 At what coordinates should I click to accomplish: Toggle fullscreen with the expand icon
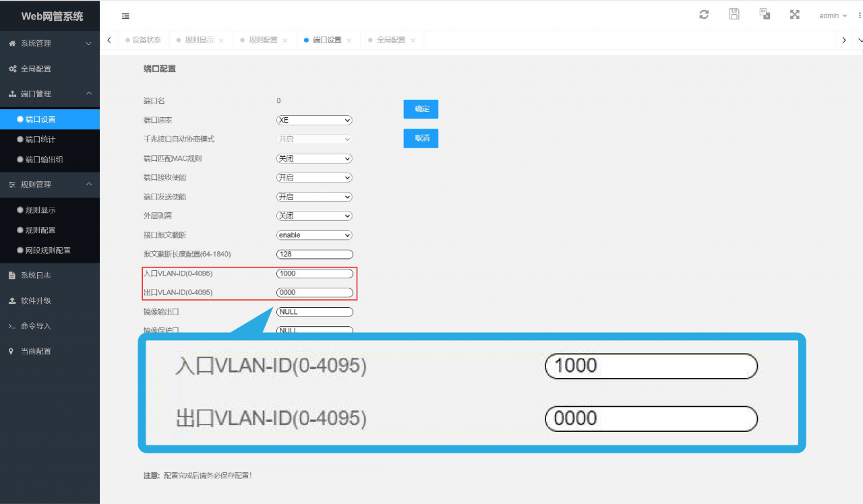795,14
